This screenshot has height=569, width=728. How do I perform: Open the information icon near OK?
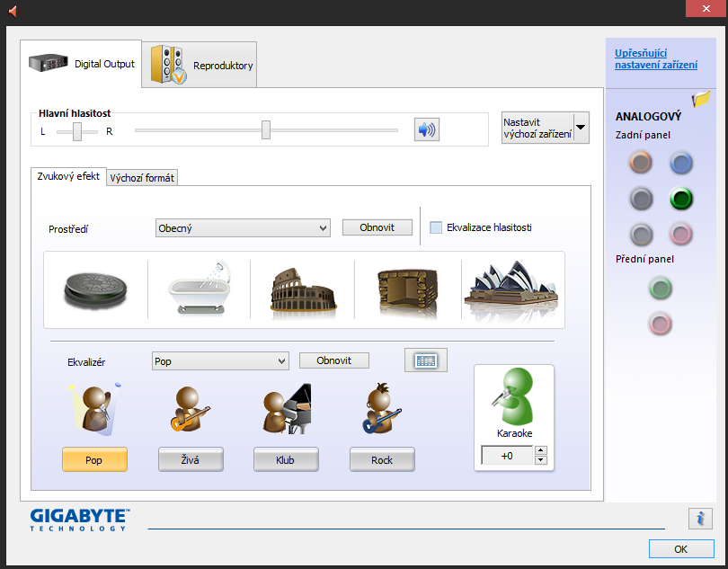coord(700,518)
